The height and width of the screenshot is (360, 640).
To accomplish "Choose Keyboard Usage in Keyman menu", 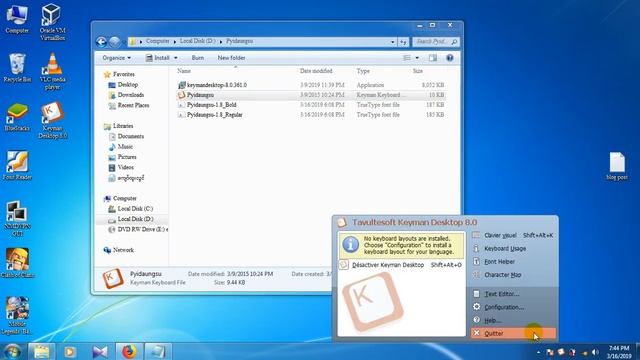I will 513,249.
